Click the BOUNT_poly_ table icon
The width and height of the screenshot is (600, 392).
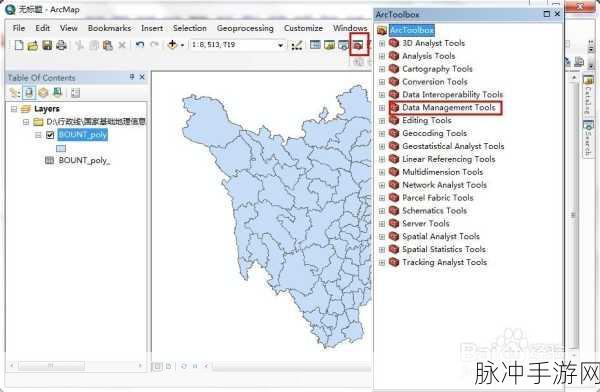pyautogui.click(x=49, y=160)
